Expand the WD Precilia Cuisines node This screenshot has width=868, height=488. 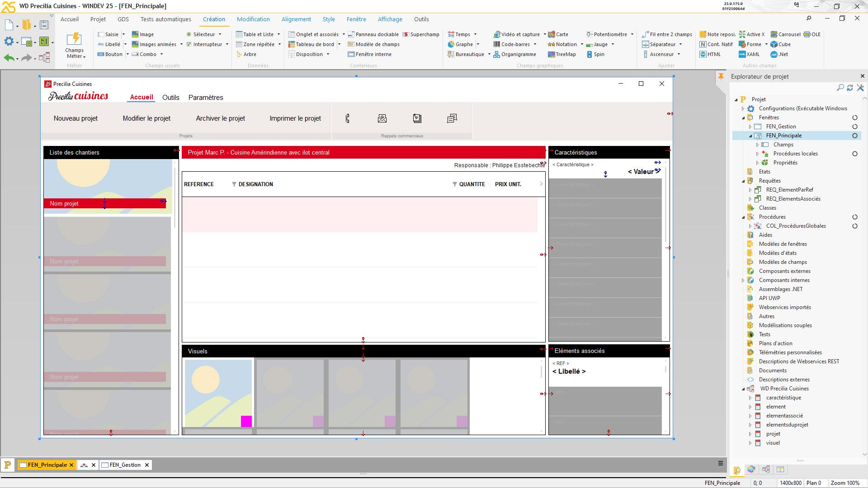pos(743,388)
